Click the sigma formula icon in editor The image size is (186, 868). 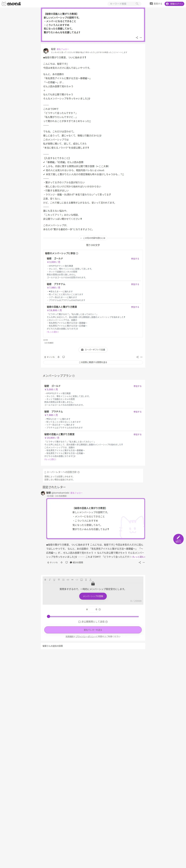click(86, 580)
